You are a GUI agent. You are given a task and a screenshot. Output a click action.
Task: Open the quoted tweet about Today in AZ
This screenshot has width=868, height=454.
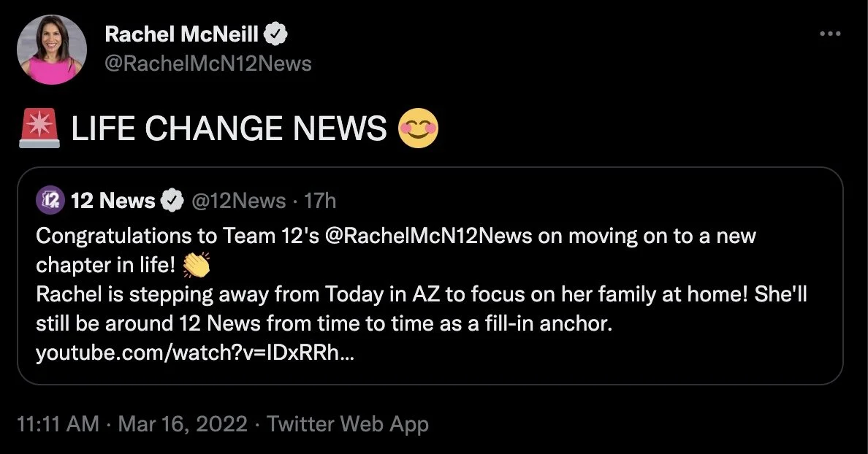pos(430,276)
